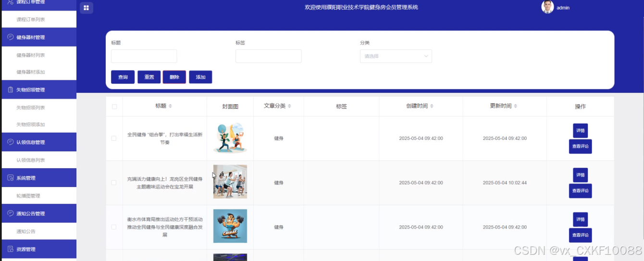
Task: Click 查看评论 for 衡水市体育局 article
Action: (x=580, y=235)
